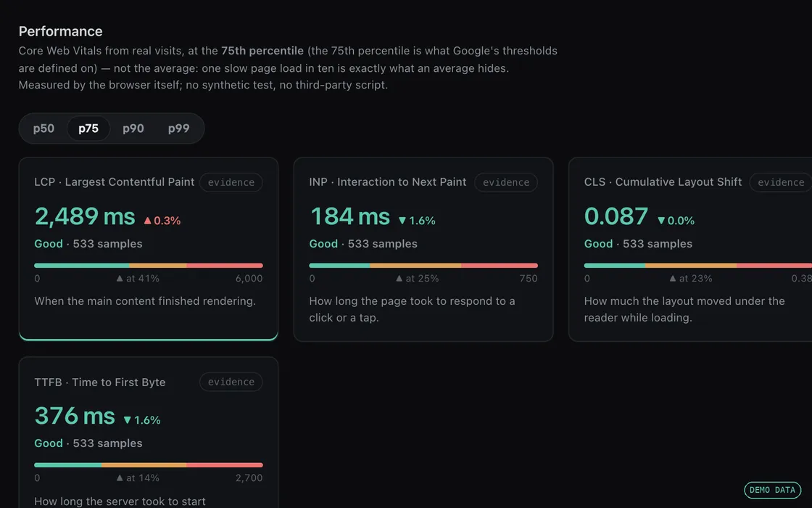The height and width of the screenshot is (508, 812).
Task: Click the TTFB down-triangle trend icon
Action: click(128, 420)
